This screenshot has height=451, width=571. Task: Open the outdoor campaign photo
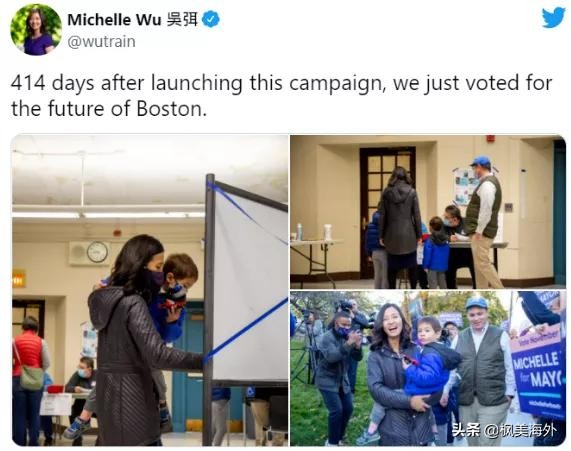point(428,368)
